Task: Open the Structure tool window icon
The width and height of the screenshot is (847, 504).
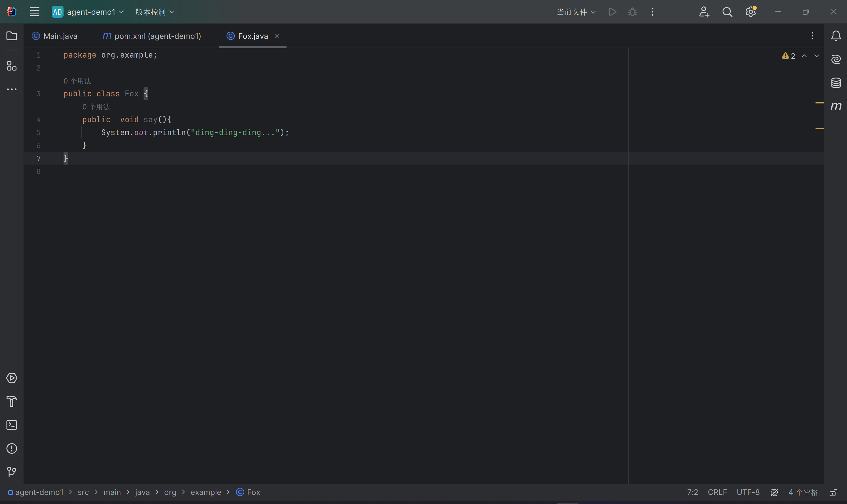Action: click(11, 66)
